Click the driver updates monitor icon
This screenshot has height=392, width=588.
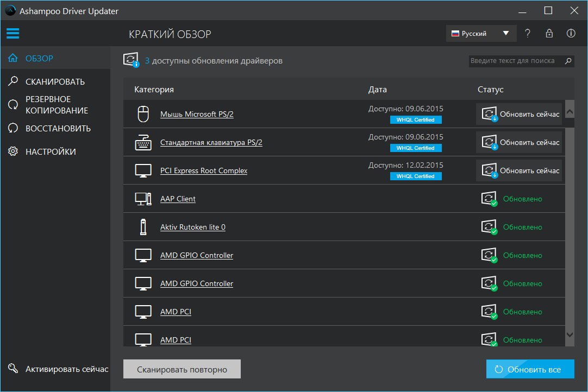point(131,60)
